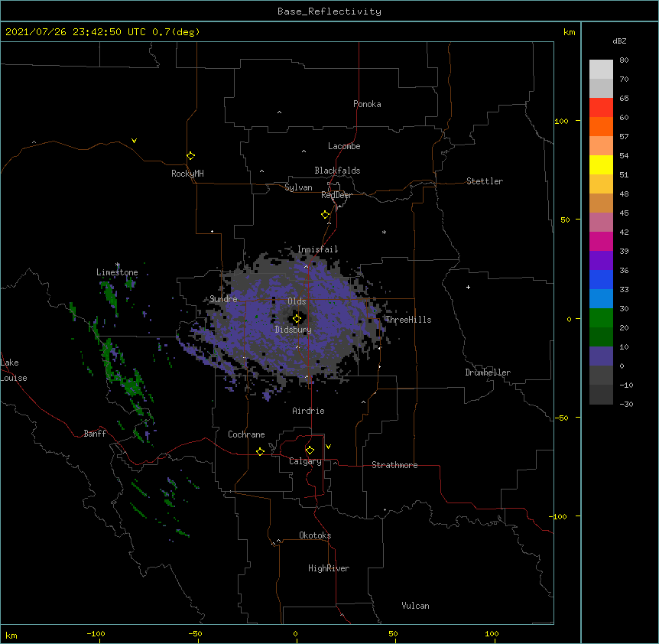The height and width of the screenshot is (644, 659).
Task: Click the Innisfail label
Action: coord(317,249)
